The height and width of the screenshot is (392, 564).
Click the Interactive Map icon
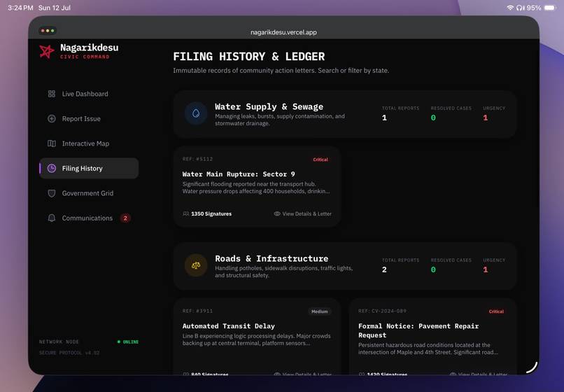(52, 143)
